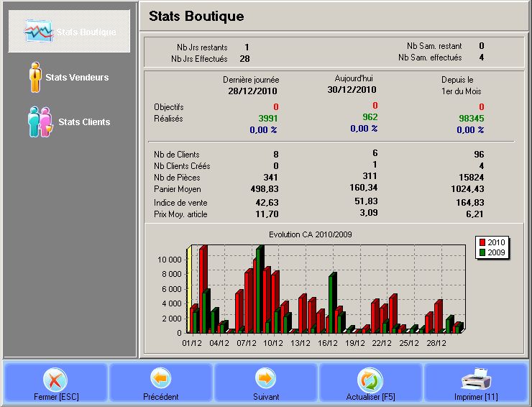Screen dimensions: 532x407
Task: Click the printer Imprimer icon
Action: pos(476,379)
